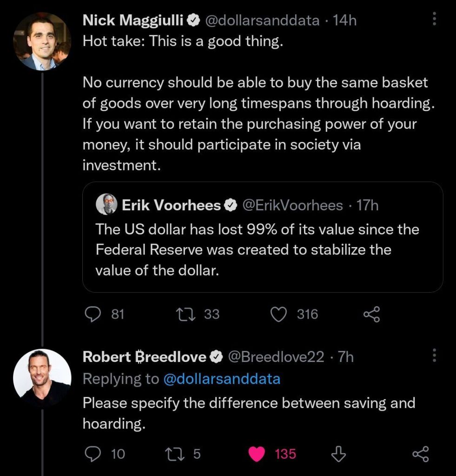Share Nick Maggiulli's tweet
Screen dimensions: 456x476
(x=371, y=315)
